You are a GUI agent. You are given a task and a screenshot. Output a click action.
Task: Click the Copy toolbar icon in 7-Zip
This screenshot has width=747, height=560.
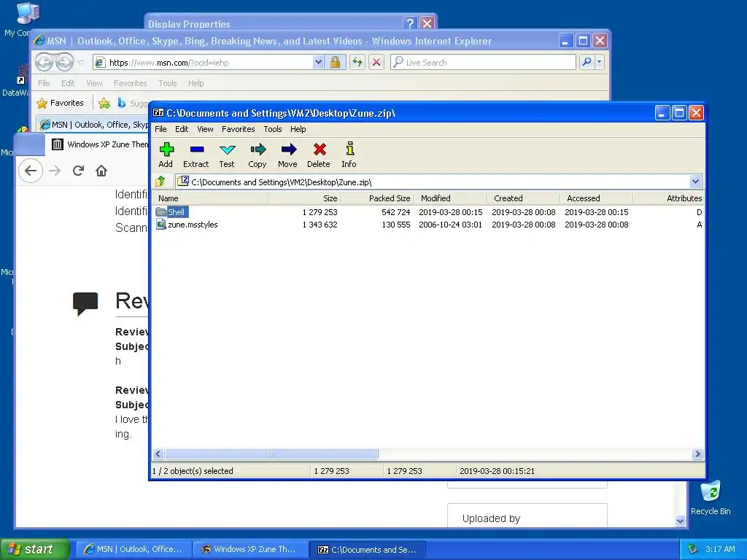(258, 155)
